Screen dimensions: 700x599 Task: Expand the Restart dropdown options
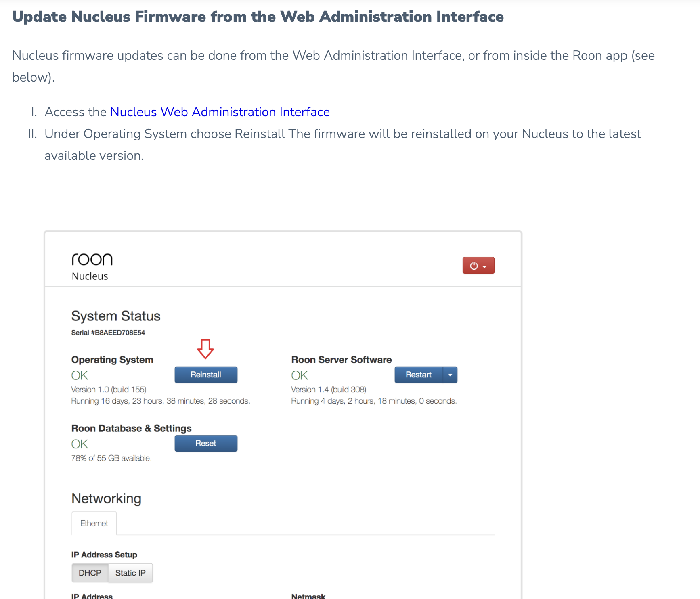tap(450, 375)
